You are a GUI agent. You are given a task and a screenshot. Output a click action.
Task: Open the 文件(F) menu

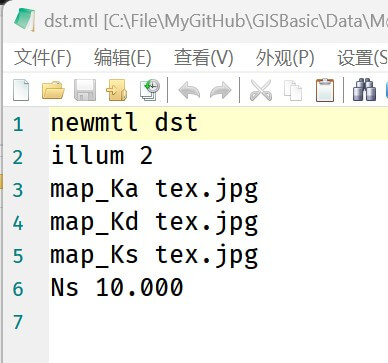(43, 58)
